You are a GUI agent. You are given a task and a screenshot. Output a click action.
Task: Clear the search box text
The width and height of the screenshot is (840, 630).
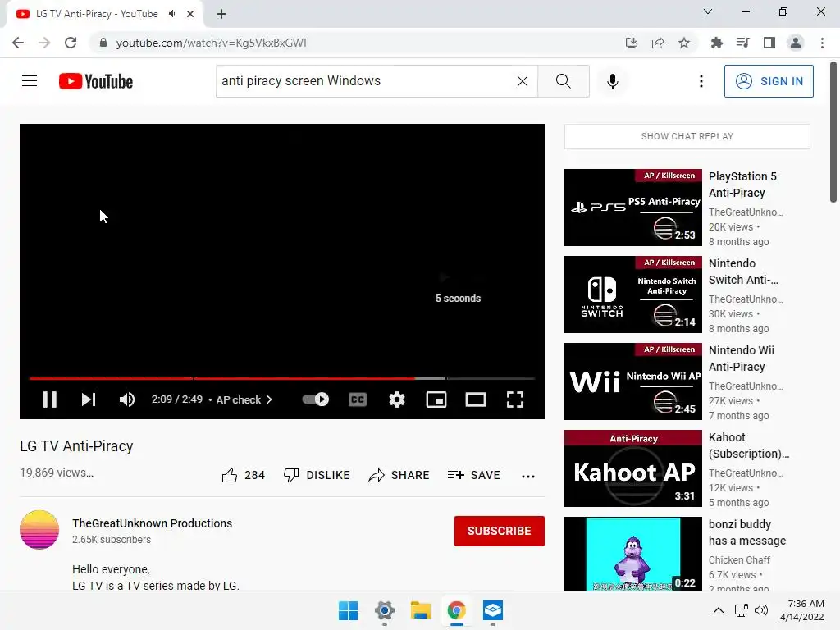click(523, 81)
